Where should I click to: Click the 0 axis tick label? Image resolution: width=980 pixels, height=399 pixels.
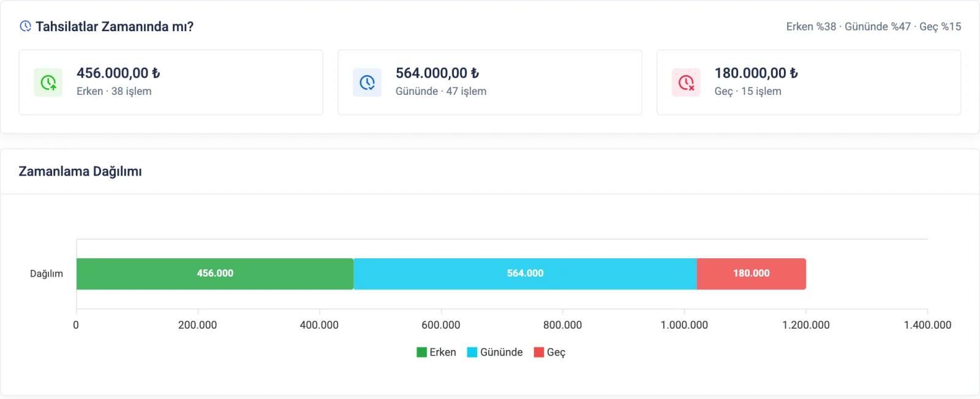coord(76,325)
